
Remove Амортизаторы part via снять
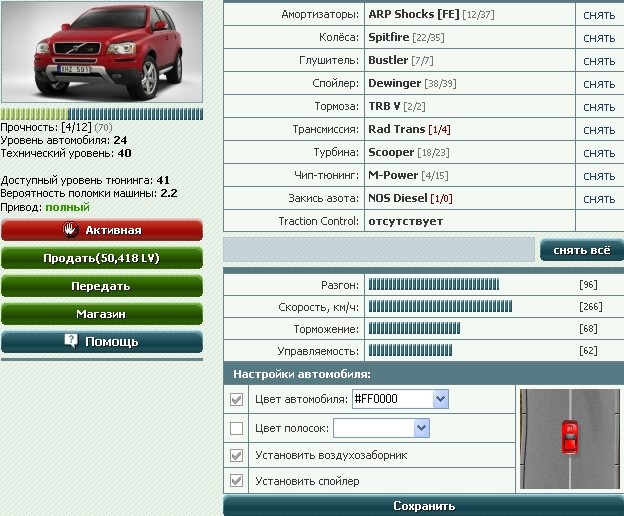click(599, 16)
